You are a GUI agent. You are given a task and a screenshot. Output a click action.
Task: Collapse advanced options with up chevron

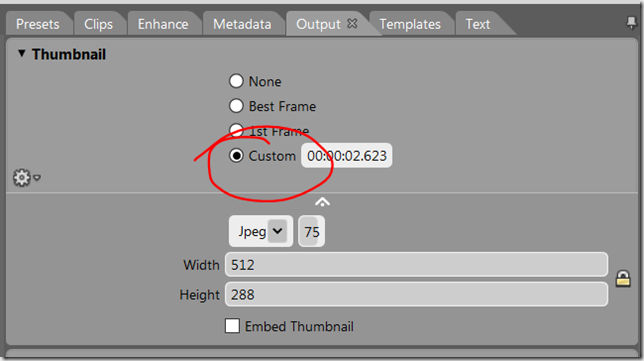coord(322,202)
